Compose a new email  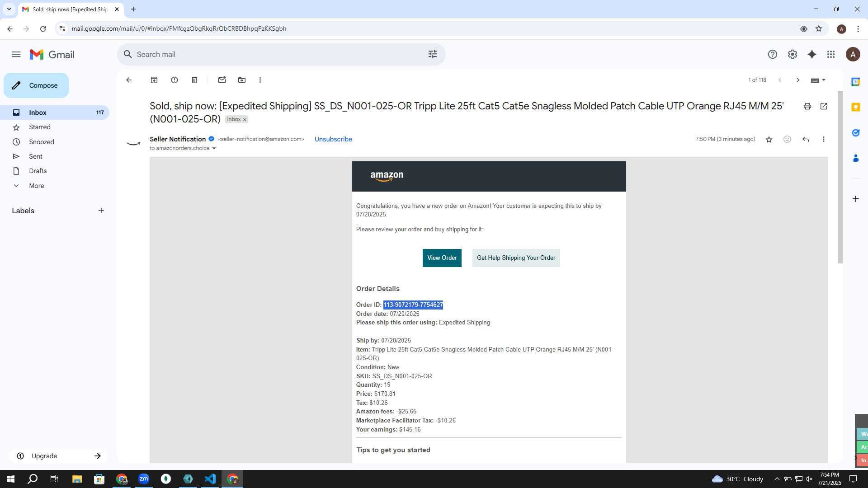(x=36, y=85)
